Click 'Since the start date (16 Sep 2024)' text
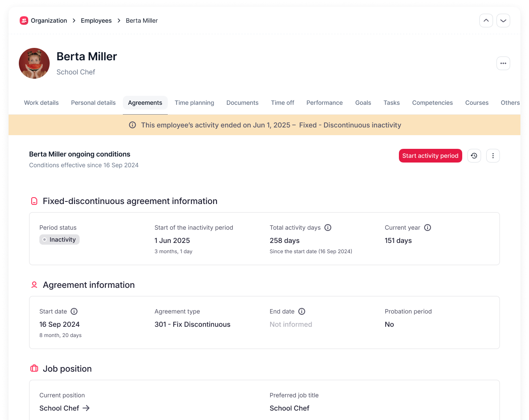Viewport: 529px width, 420px height. coord(311,251)
